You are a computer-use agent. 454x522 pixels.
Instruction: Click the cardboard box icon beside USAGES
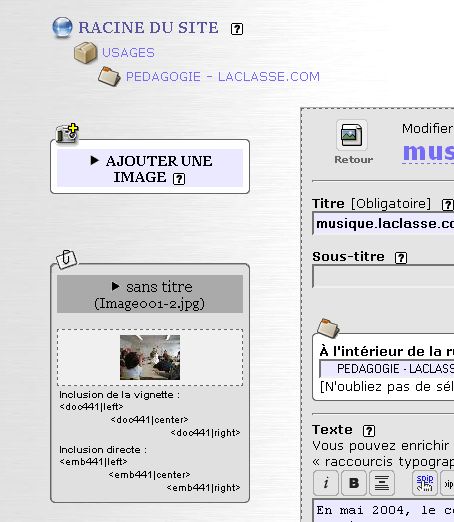(x=85, y=52)
